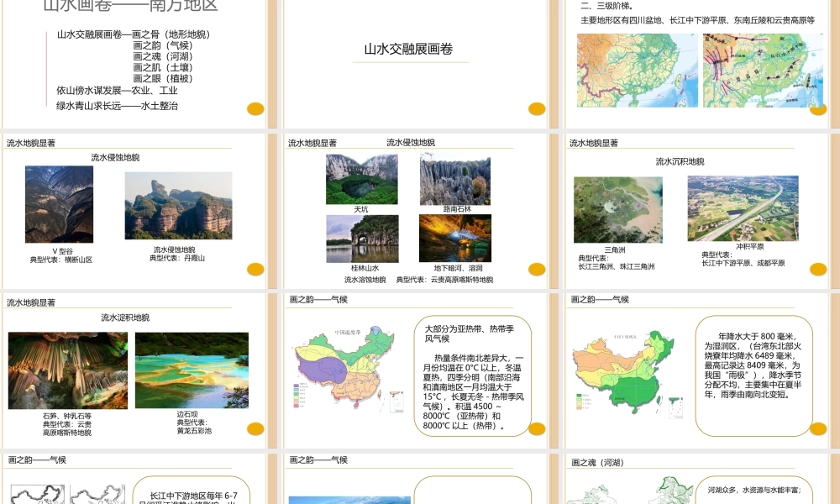Click the orange circle on the 山水交融展画卷 title slide
840x504 pixels.
pyautogui.click(x=537, y=108)
